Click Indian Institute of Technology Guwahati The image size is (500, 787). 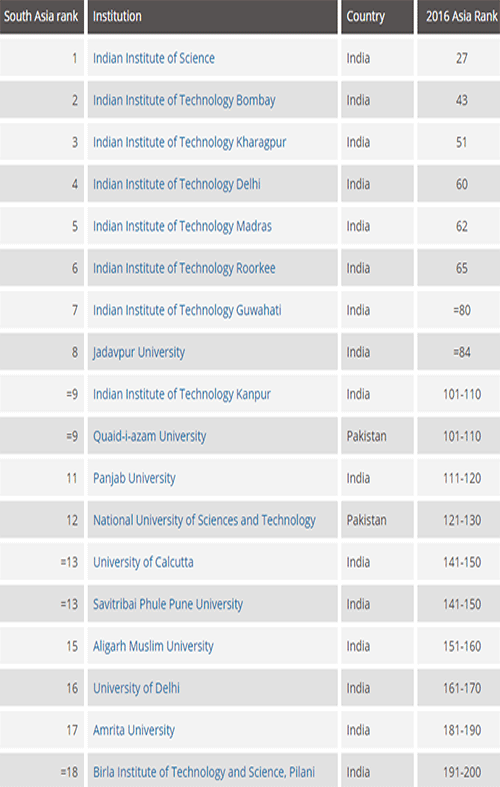click(x=187, y=310)
